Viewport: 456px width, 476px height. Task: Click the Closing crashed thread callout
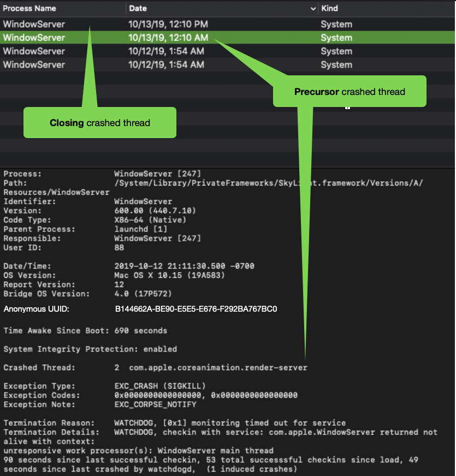click(x=99, y=122)
